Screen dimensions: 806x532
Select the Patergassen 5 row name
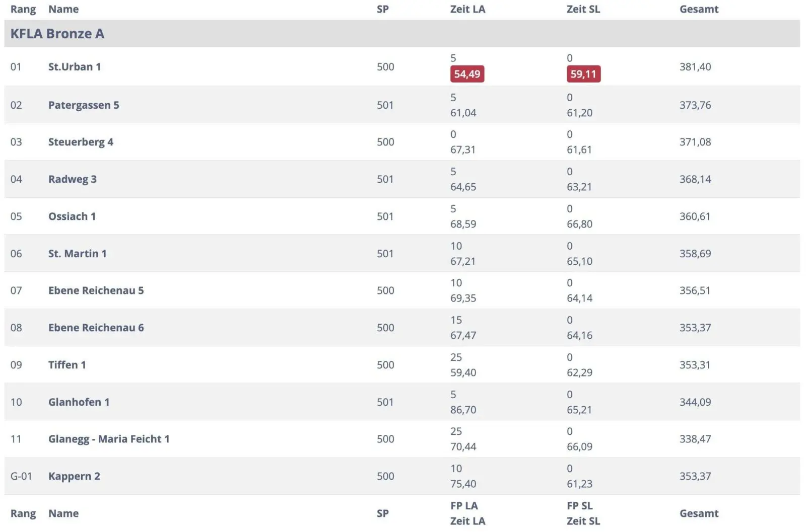pyautogui.click(x=84, y=105)
